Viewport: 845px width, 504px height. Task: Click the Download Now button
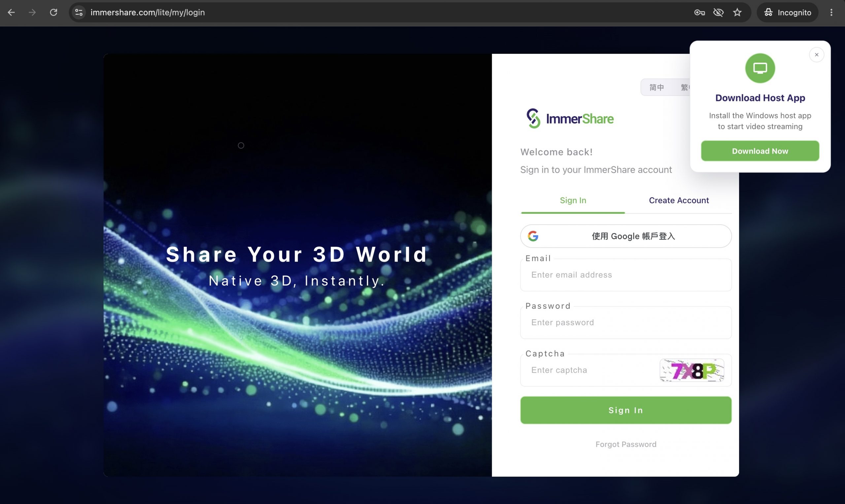tap(760, 151)
